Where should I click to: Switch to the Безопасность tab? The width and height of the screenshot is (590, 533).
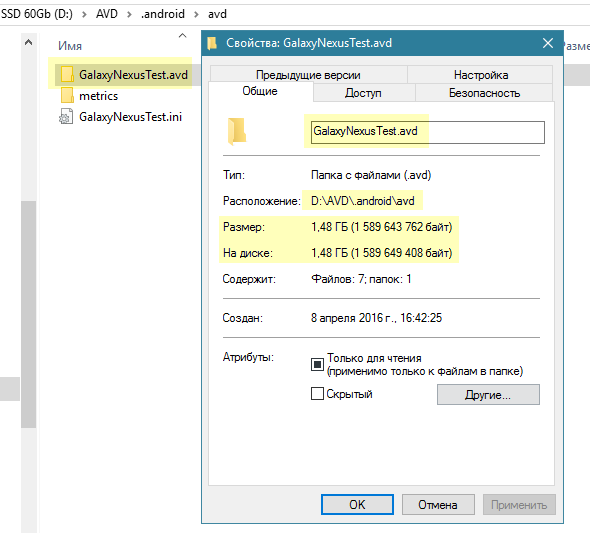click(484, 93)
